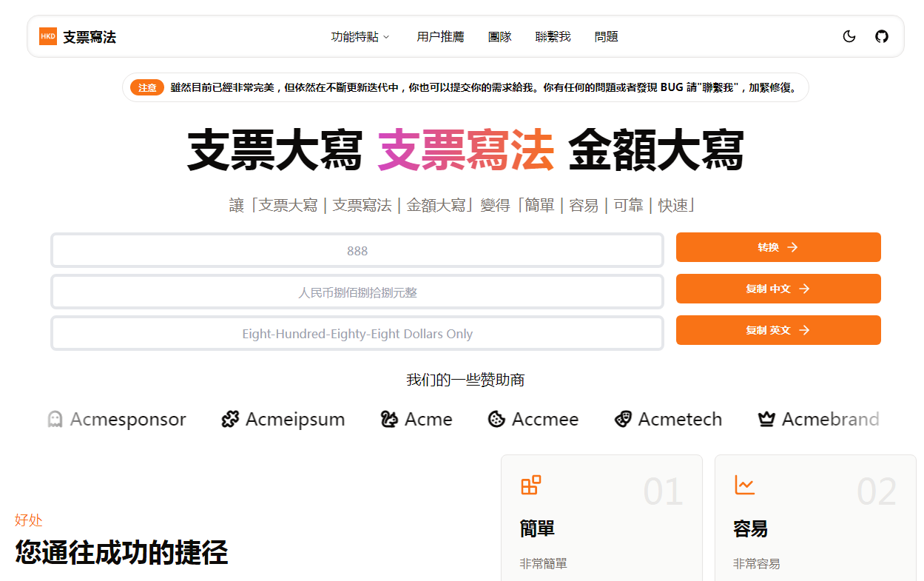924x581 pixels.
Task: Click the grid icon on the 簡單 card
Action: coord(530,486)
